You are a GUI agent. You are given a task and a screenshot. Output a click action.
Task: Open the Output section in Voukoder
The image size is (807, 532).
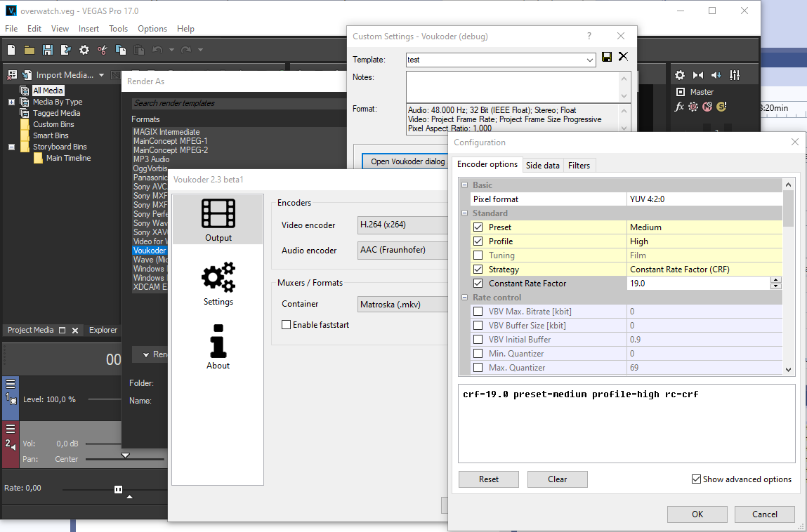click(x=218, y=220)
